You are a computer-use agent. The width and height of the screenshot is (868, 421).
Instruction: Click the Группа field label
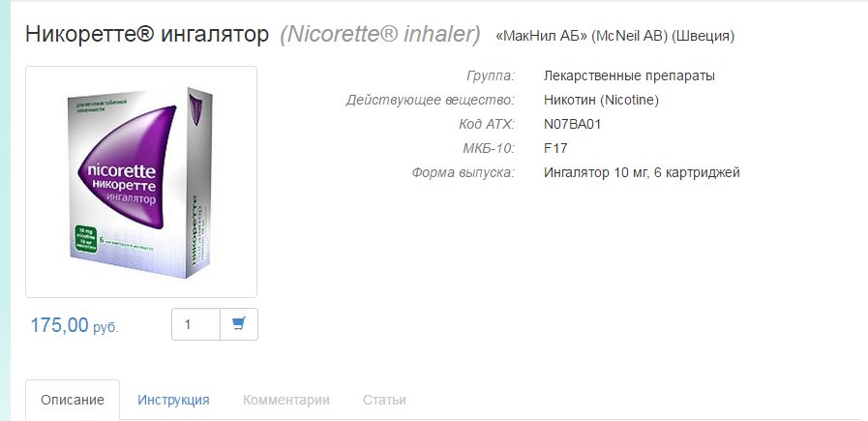(491, 75)
